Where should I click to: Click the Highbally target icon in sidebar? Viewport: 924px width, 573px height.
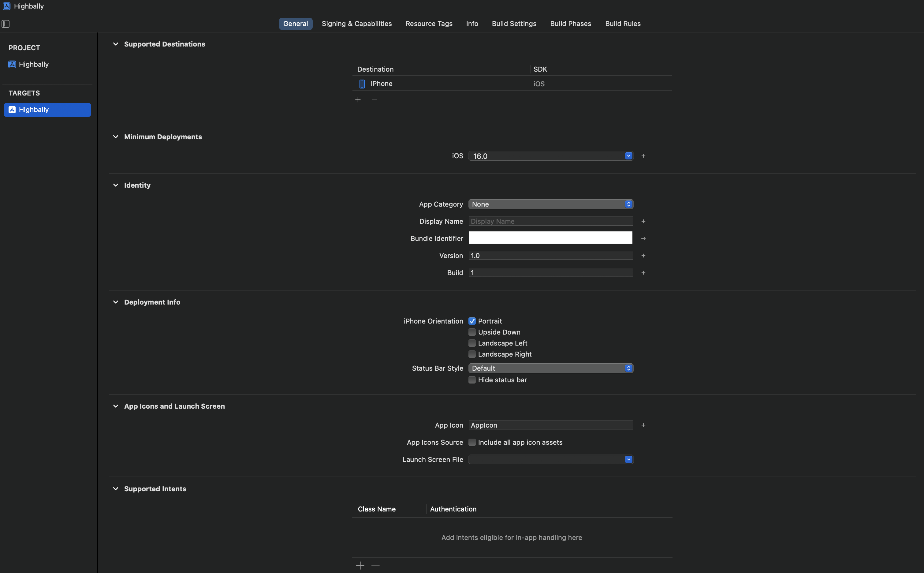pos(12,110)
